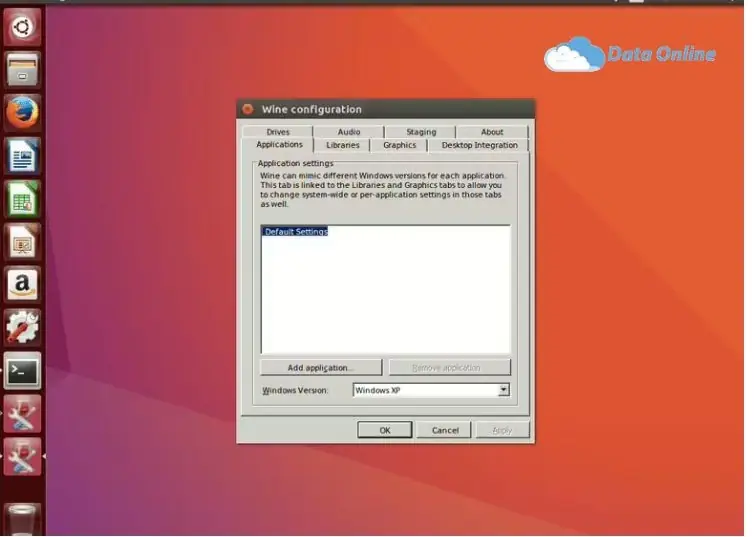Viewport: 754px width, 537px height.
Task: Switch to the Audio tab
Action: point(349,132)
